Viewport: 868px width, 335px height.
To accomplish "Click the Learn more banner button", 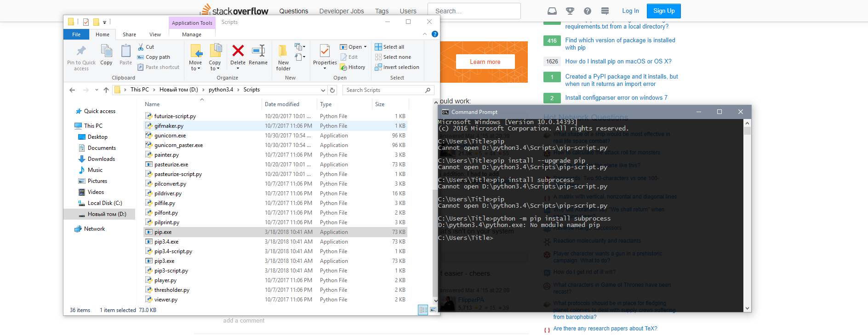I will point(485,62).
